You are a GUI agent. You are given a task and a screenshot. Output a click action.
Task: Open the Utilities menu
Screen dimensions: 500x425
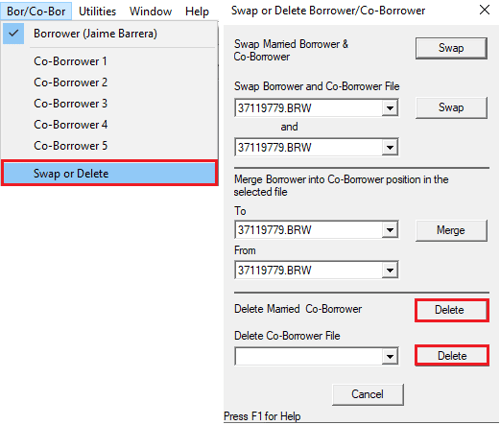(97, 11)
